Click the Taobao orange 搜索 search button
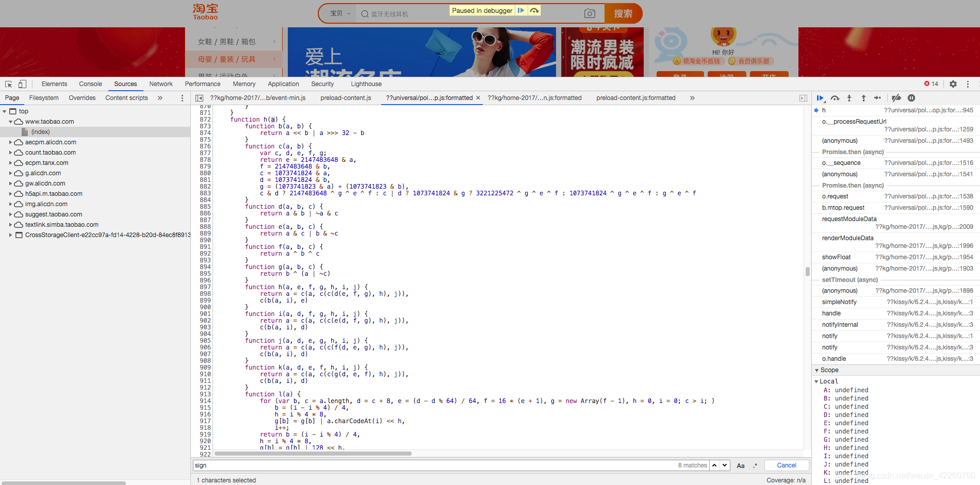 pos(623,13)
